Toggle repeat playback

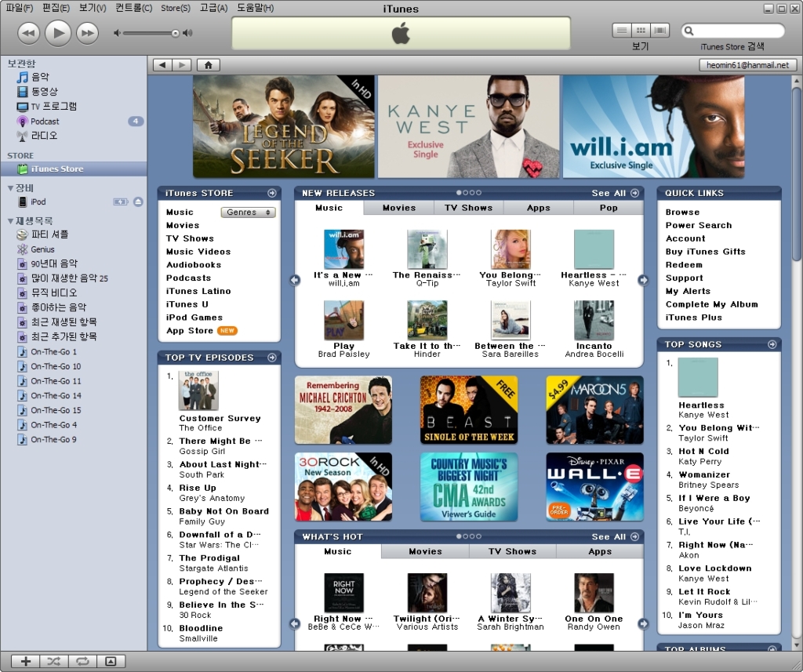point(82,661)
